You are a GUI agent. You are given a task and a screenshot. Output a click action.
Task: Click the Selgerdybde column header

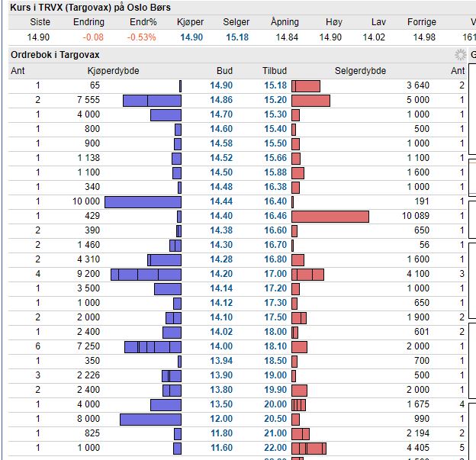point(360,71)
